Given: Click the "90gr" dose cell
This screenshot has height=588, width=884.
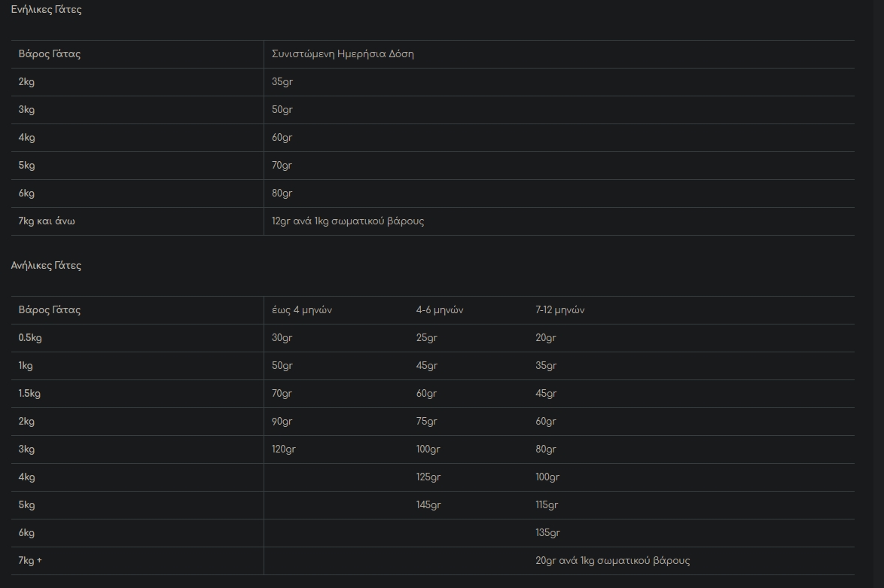Looking at the screenshot, I should click(282, 422).
